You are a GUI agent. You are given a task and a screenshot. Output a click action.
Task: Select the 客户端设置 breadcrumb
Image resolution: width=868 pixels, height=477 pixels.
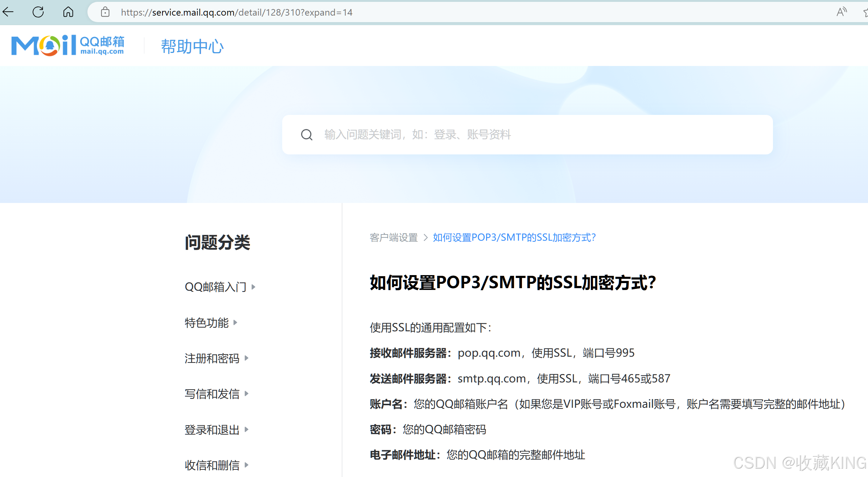pyautogui.click(x=393, y=237)
